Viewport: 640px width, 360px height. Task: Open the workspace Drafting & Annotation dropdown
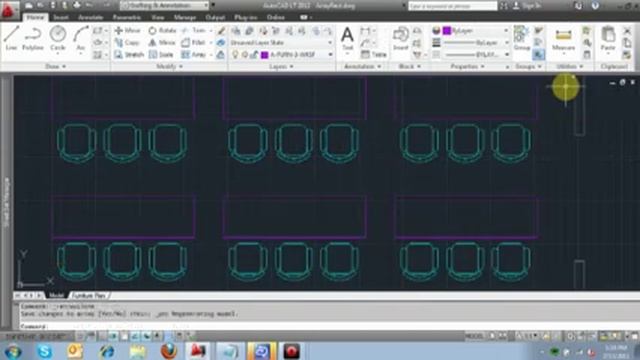pos(165,5)
